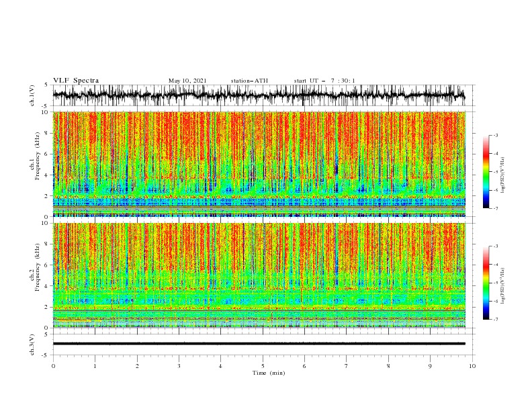
Task: Click the ch.3 flat waveform trace
Action: (259, 344)
